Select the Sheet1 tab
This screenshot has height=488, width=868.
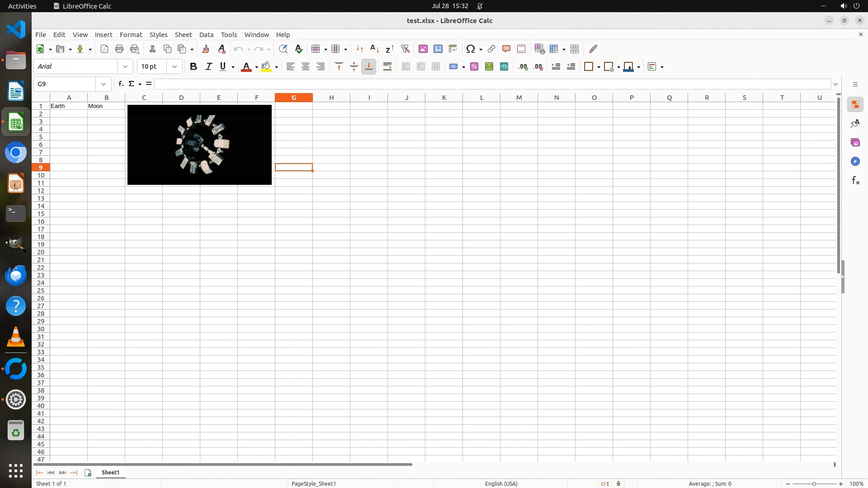tap(110, 472)
